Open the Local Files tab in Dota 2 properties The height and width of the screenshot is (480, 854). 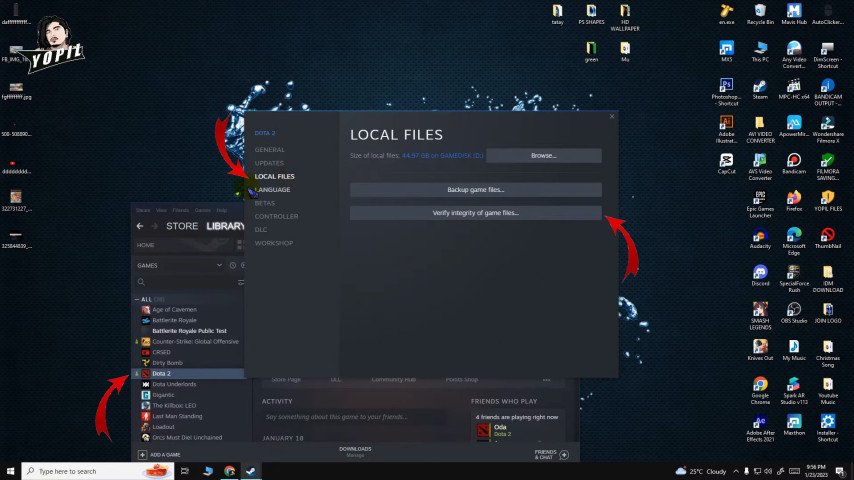click(x=274, y=177)
